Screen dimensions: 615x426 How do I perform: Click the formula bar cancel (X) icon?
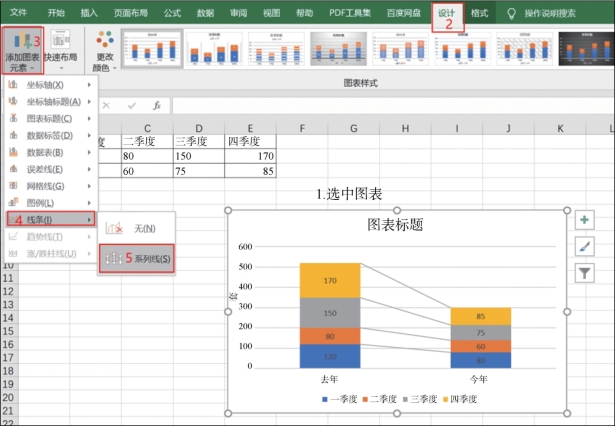106,105
